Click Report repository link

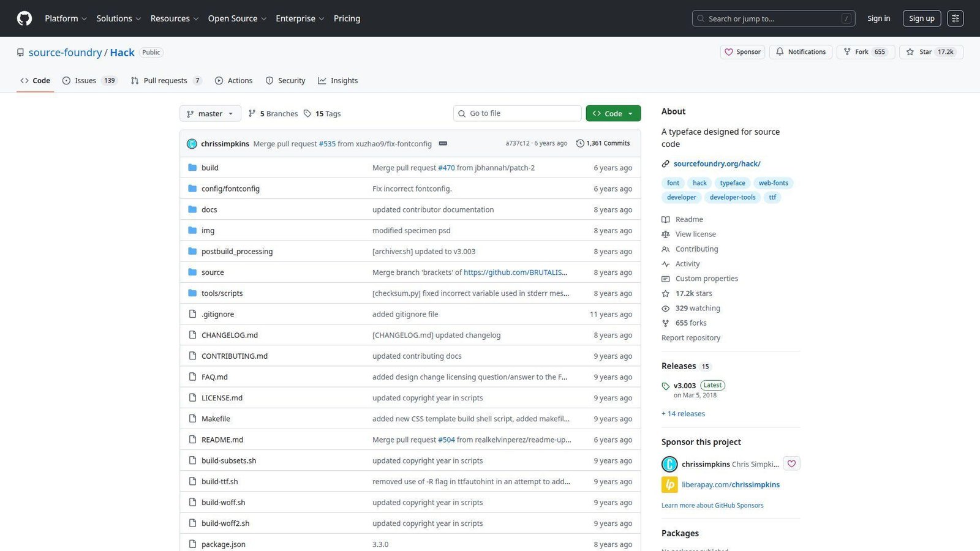tap(691, 337)
